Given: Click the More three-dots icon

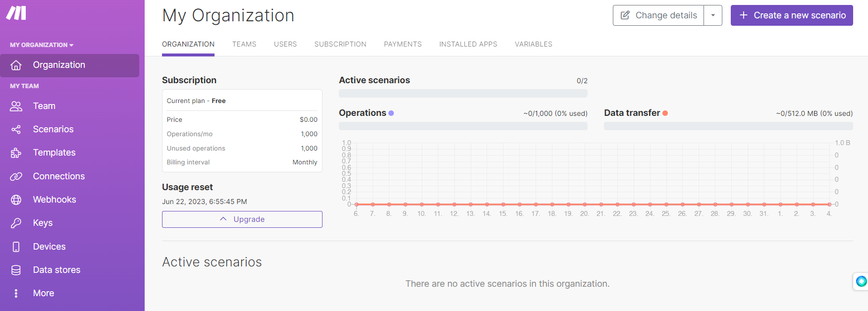Looking at the screenshot, I should click(16, 293).
